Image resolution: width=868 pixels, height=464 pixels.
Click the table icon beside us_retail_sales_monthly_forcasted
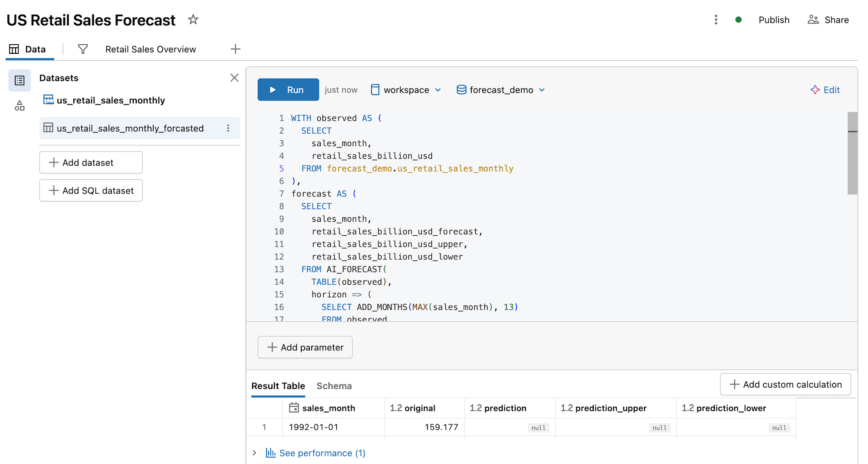(48, 128)
